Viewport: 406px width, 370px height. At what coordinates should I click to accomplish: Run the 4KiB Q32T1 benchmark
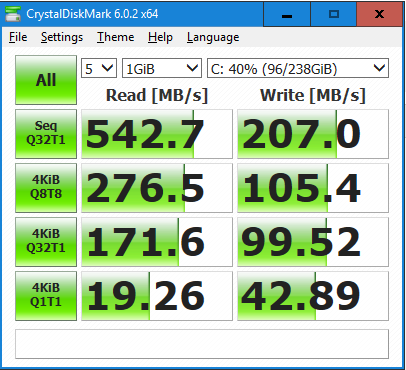pyautogui.click(x=46, y=242)
